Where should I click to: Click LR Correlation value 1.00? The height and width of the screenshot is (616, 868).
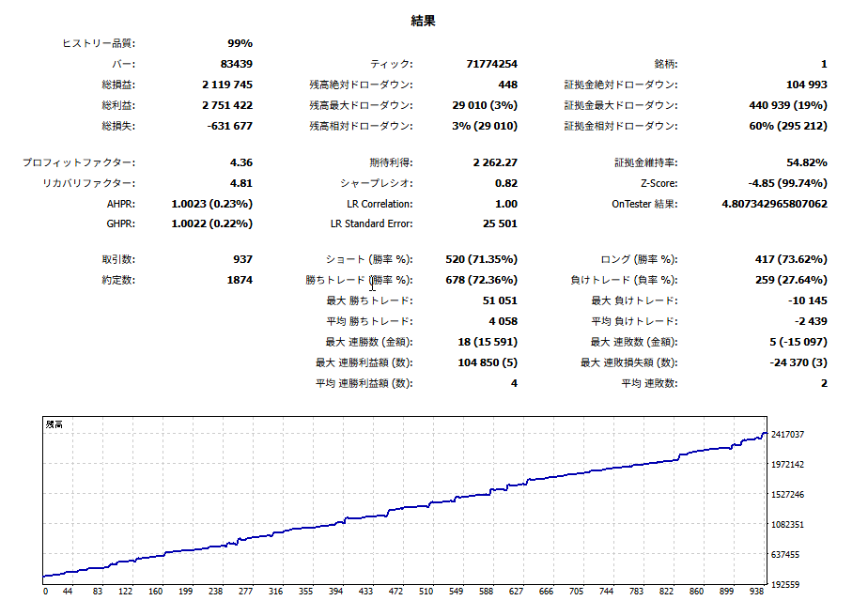pos(506,204)
